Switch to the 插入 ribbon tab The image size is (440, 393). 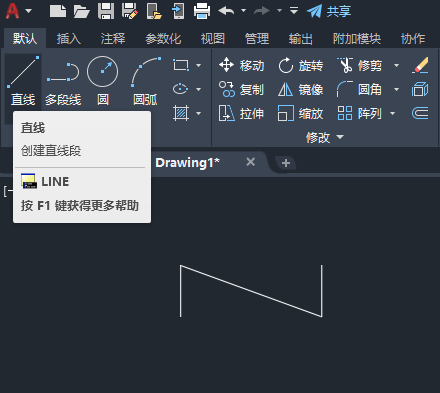point(69,39)
